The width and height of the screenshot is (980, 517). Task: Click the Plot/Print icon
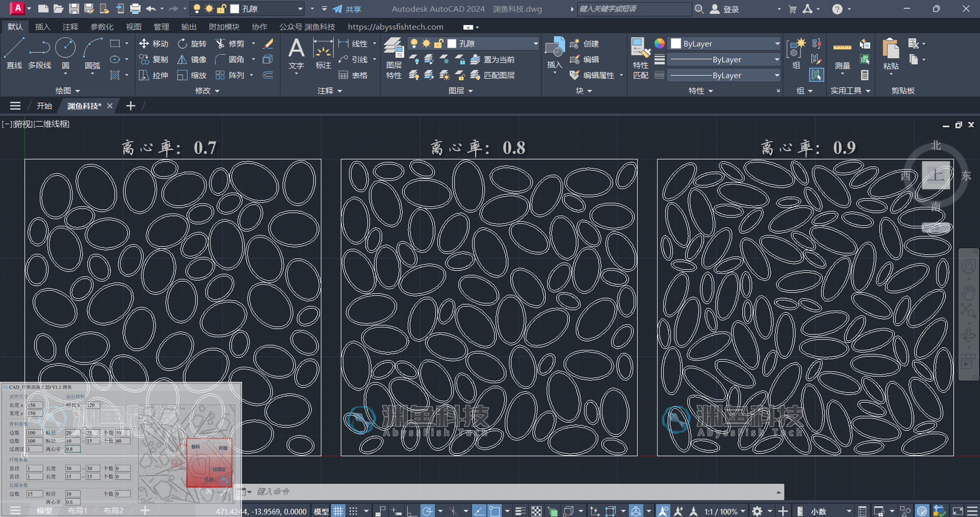[135, 9]
